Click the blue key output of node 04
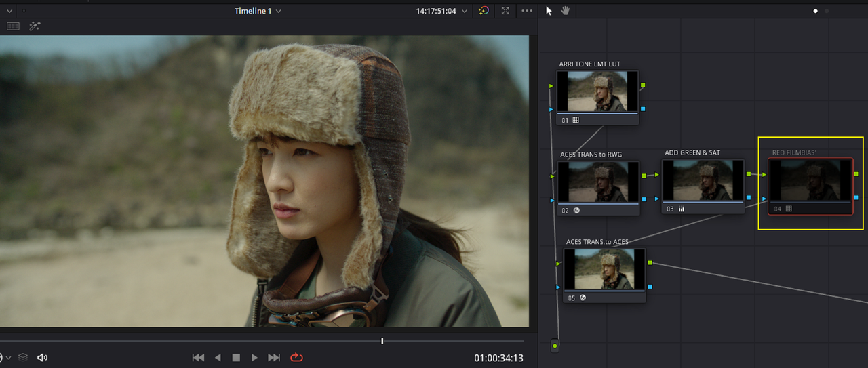Viewport: 868px width, 368px height. 857,198
